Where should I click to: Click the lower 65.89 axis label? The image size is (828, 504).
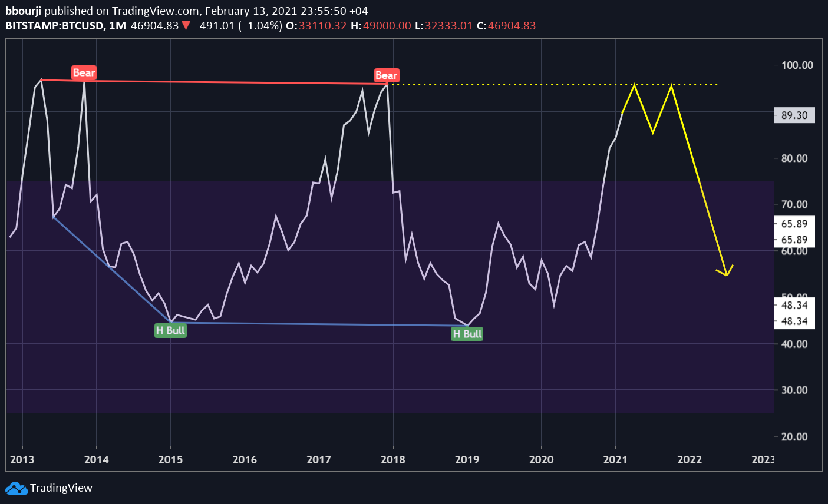pyautogui.click(x=794, y=240)
